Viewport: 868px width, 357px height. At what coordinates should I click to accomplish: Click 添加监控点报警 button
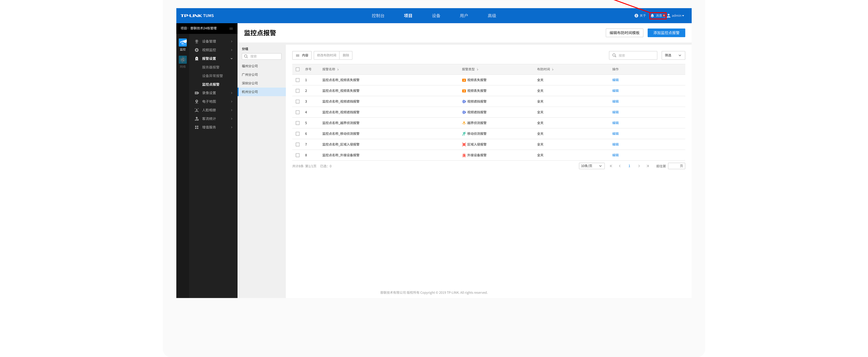click(x=666, y=33)
